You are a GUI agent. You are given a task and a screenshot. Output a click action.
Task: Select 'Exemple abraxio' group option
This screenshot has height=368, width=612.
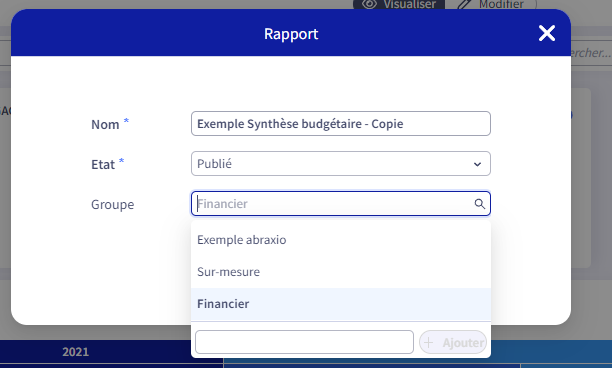[x=341, y=240]
